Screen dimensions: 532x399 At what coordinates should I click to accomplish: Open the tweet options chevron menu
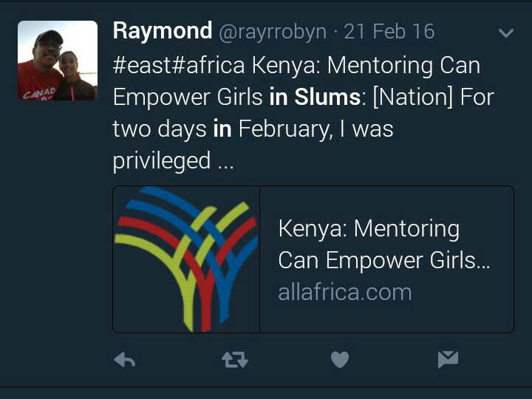[506, 33]
